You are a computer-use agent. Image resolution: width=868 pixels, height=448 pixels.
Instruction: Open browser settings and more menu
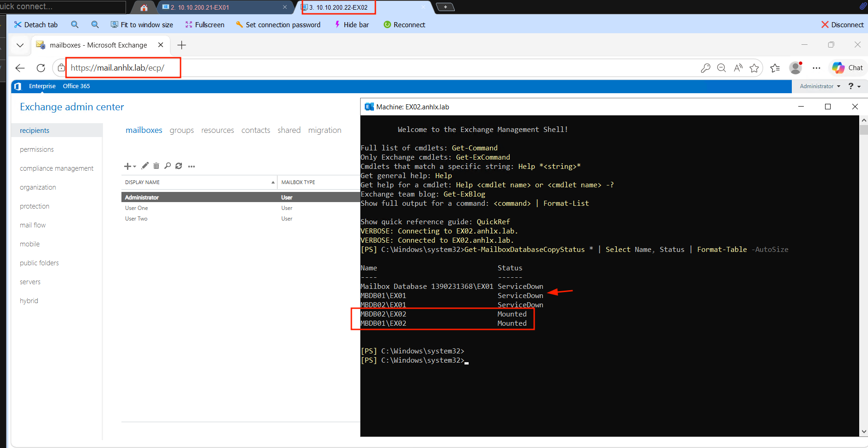click(x=816, y=68)
